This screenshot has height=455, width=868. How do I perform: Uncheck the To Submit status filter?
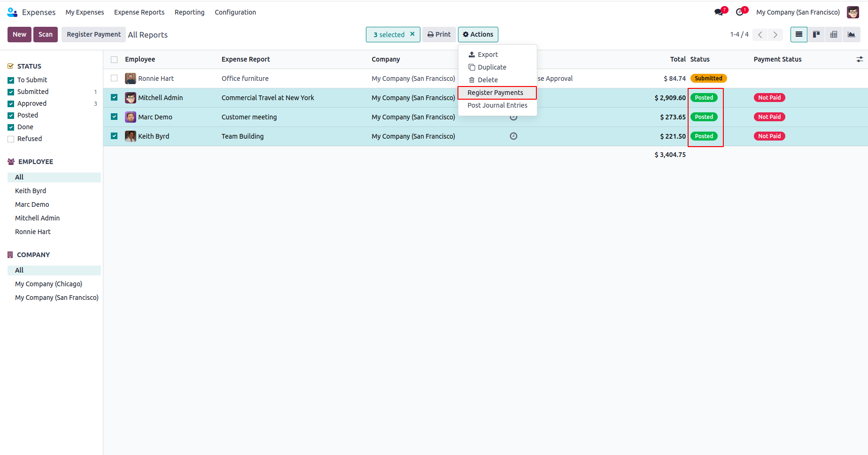pyautogui.click(x=11, y=80)
